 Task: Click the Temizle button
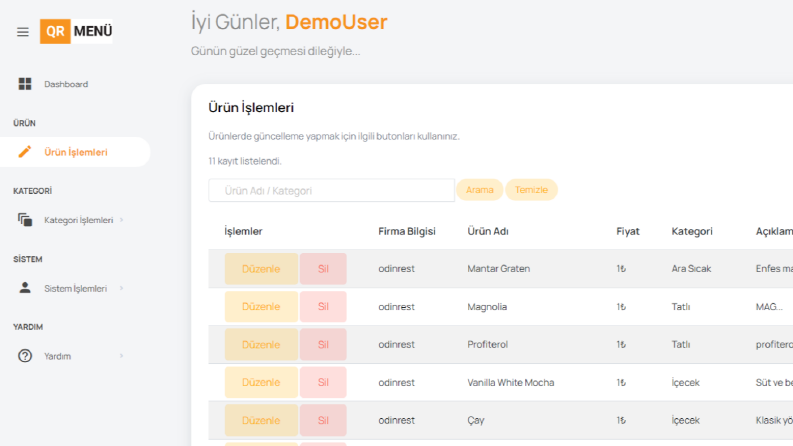[x=531, y=190]
